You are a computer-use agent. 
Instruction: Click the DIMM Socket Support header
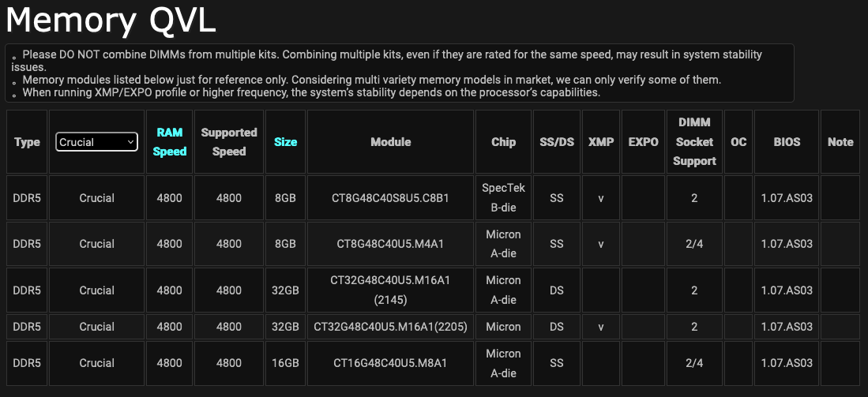(x=694, y=141)
